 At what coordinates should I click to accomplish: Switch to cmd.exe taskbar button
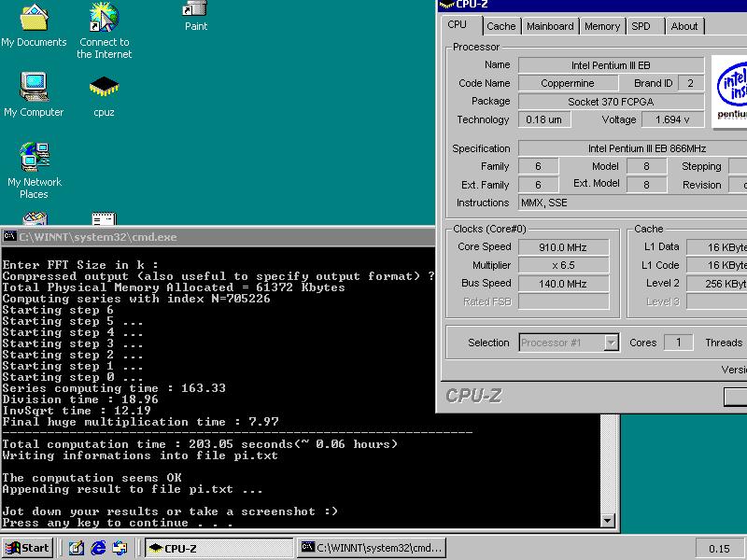coord(372,548)
